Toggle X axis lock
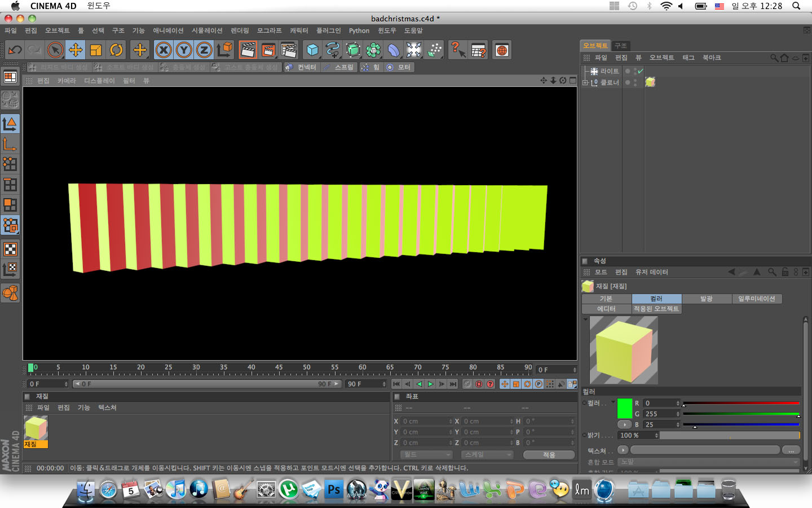 (164, 50)
